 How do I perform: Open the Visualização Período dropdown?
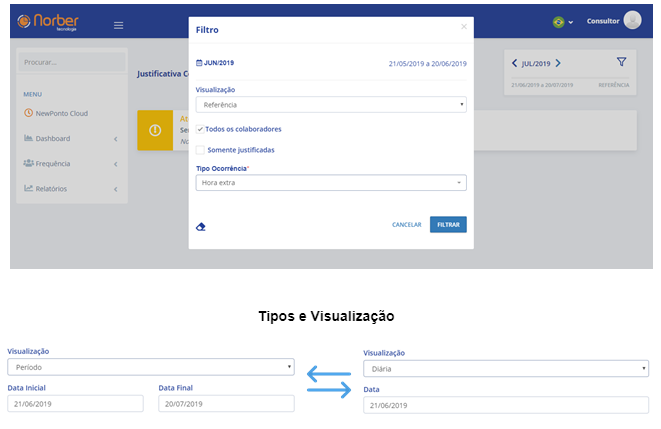151,366
